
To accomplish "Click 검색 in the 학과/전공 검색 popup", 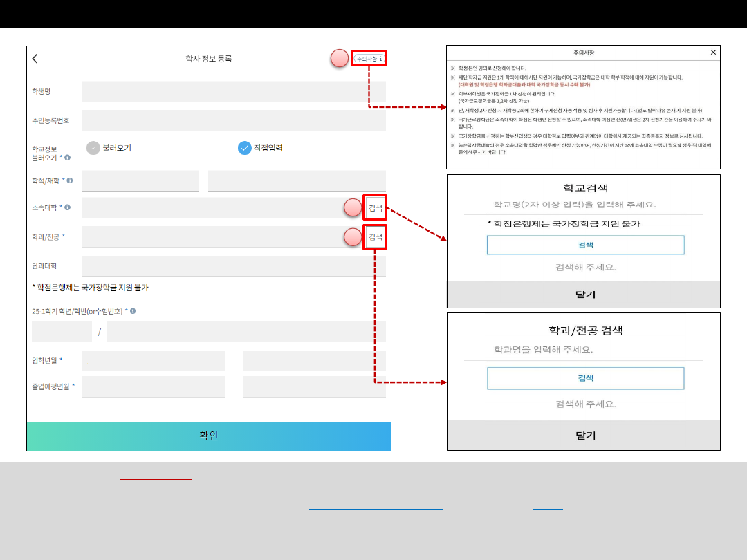I will 585,378.
